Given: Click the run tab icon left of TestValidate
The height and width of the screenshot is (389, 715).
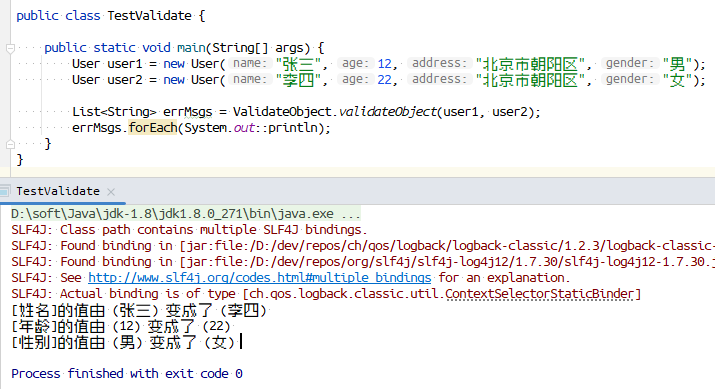Looking at the screenshot, I should pos(5,191).
